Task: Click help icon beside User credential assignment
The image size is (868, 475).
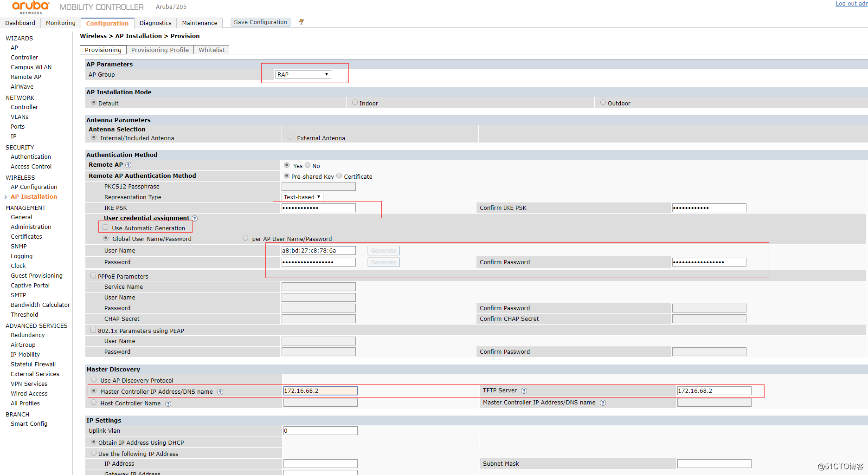Action: click(x=195, y=218)
